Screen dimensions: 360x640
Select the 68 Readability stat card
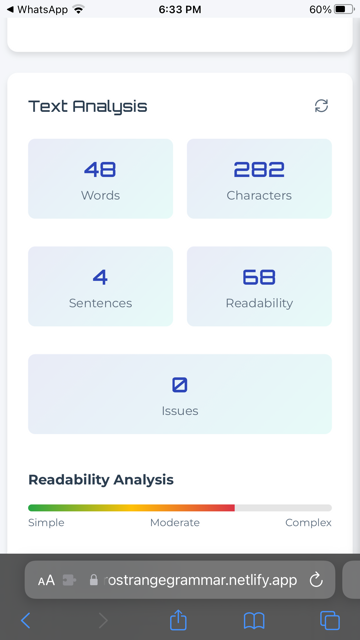tap(259, 286)
